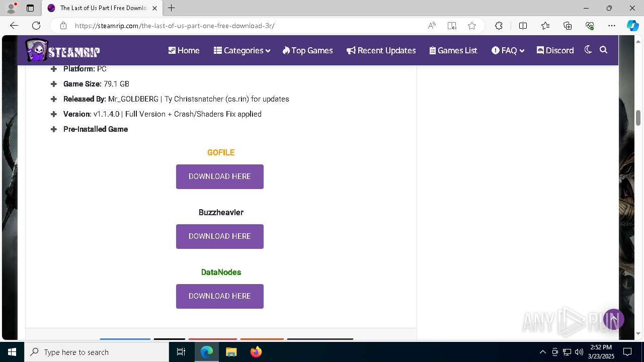
Task: Open the browser profile avatar
Action: [x=11, y=8]
